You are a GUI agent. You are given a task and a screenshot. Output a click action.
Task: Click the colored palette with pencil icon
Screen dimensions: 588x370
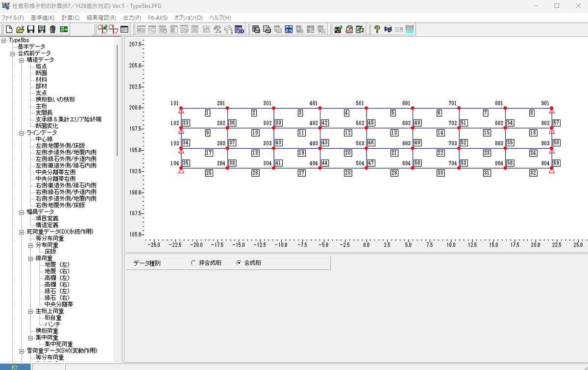tap(338, 29)
